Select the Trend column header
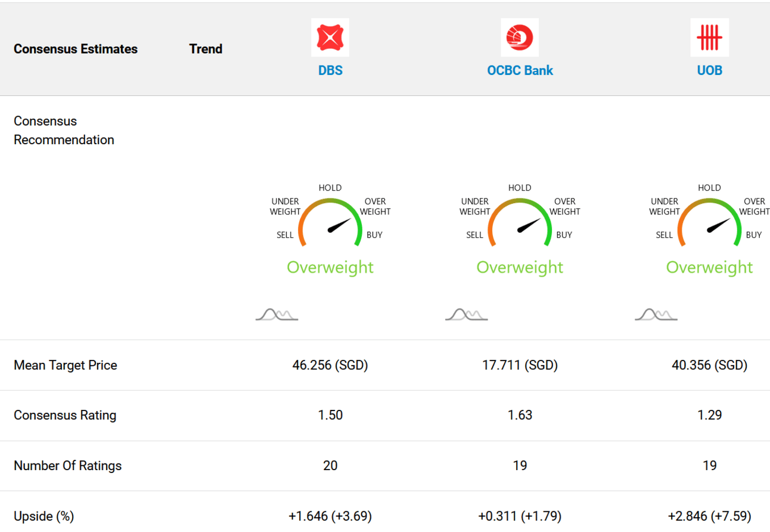 tap(206, 49)
